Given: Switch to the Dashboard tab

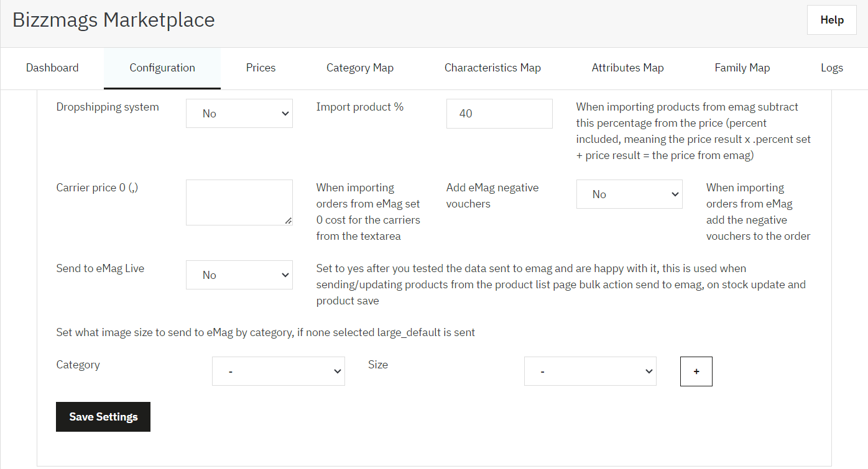Looking at the screenshot, I should coord(52,68).
